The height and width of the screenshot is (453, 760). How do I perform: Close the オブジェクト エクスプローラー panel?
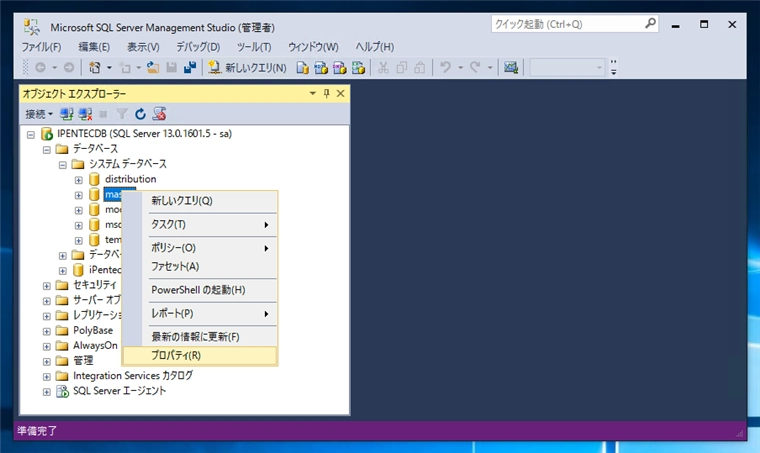point(341,94)
